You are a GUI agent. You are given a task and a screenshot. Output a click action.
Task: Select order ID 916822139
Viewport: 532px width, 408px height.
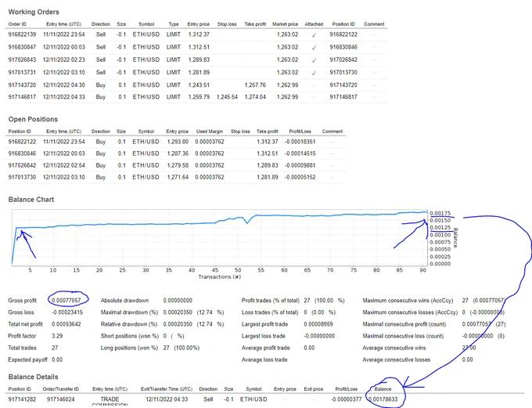pyautogui.click(x=22, y=34)
